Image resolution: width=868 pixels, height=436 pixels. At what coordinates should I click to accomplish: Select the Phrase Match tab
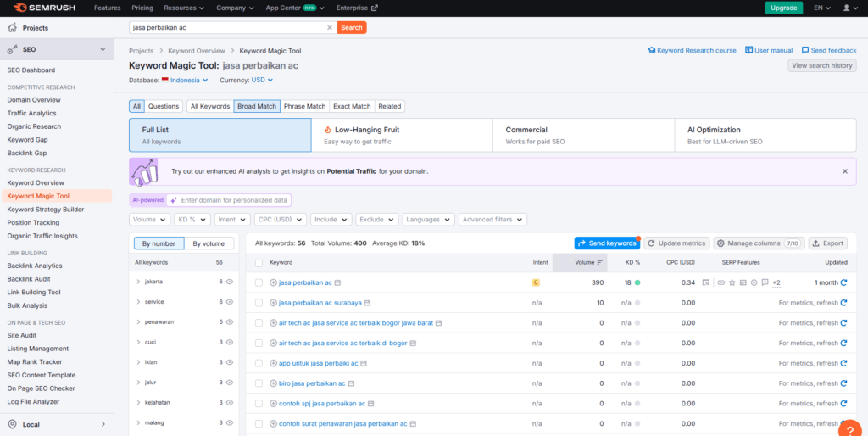tap(304, 106)
